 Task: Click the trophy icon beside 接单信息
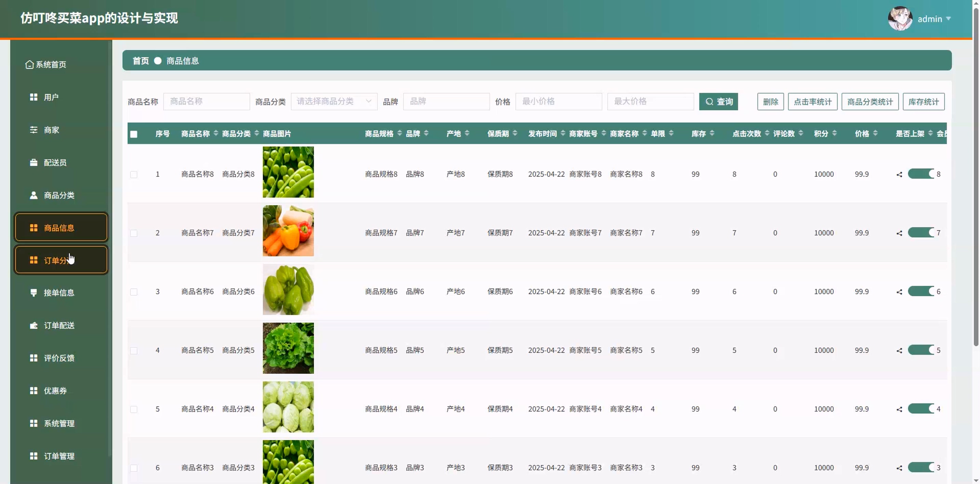(33, 293)
